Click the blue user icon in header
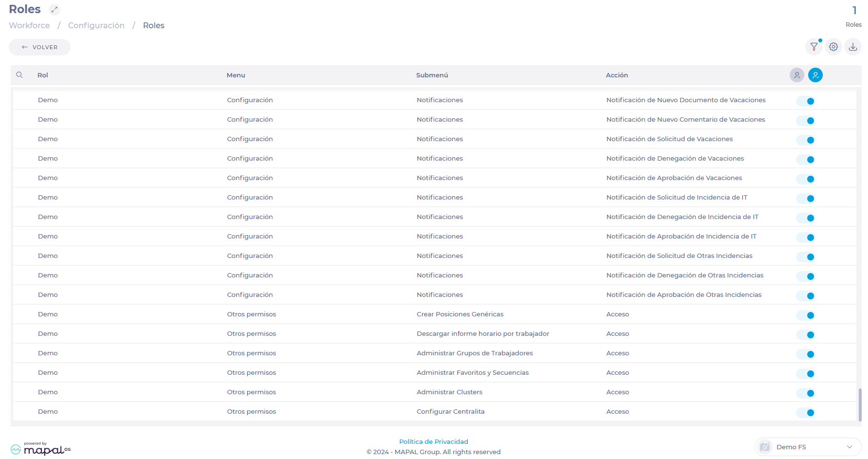Viewport: 868px width, 459px height. (815, 75)
